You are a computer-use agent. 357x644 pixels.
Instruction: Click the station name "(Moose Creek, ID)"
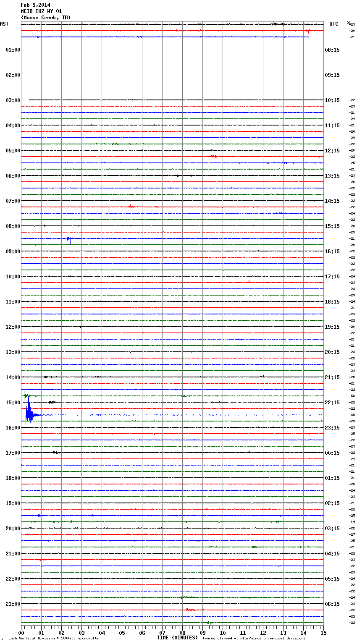pos(46,18)
